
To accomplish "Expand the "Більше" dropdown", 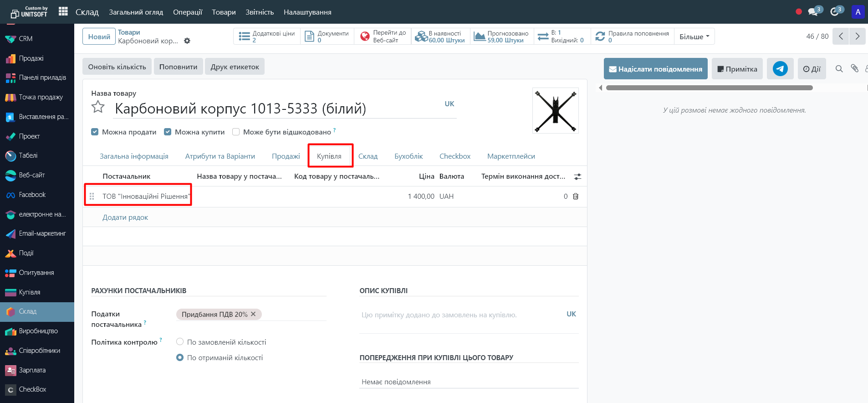I will tap(694, 36).
